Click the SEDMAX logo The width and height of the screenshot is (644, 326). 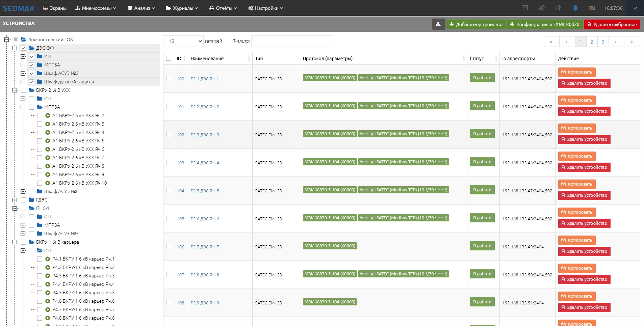coord(19,8)
